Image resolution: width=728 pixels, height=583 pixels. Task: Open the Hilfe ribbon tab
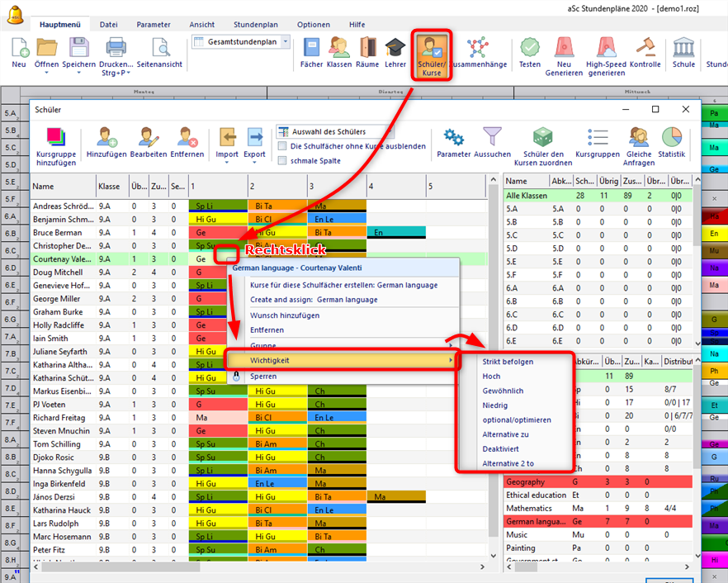[x=357, y=25]
